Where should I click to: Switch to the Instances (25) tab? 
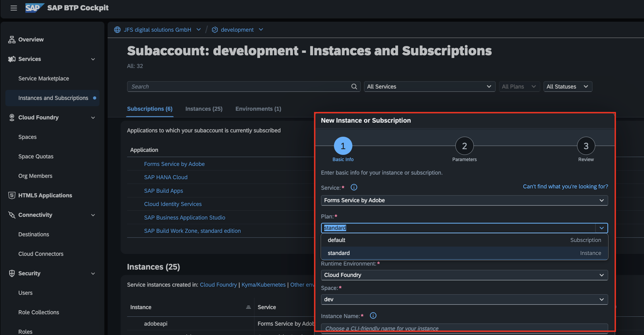pyautogui.click(x=204, y=109)
